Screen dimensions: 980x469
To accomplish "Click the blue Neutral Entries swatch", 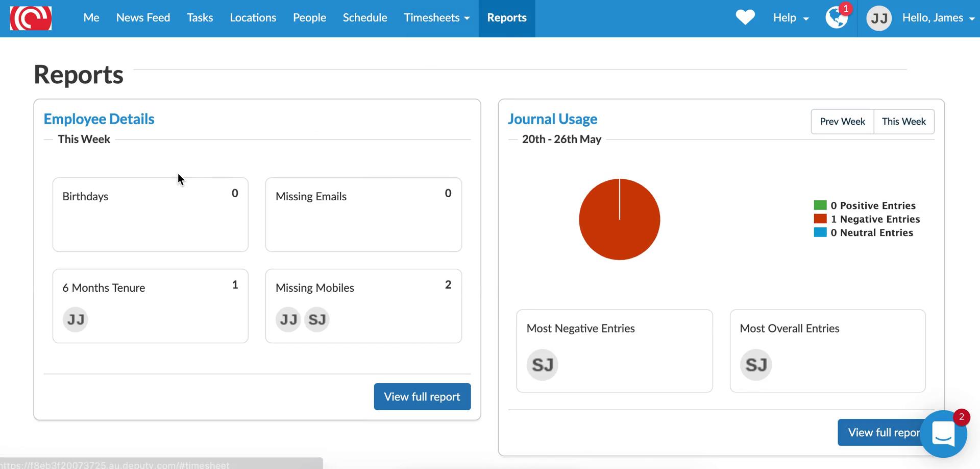I will click(820, 232).
